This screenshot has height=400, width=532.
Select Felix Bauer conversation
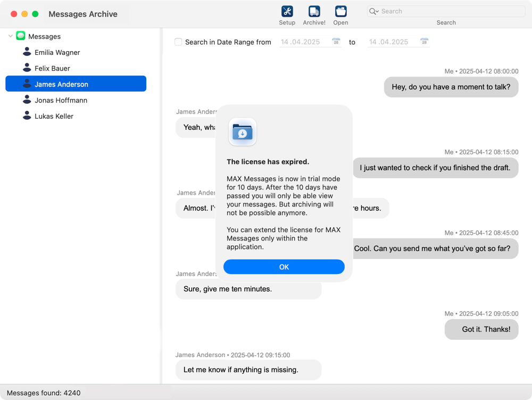(x=52, y=68)
